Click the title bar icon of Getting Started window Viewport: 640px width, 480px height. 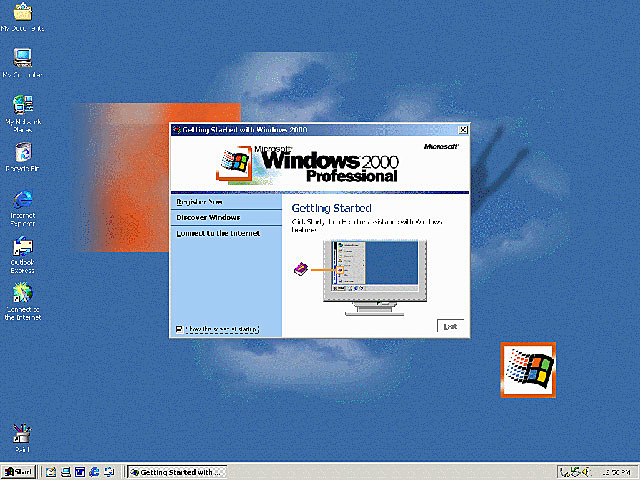(177, 130)
